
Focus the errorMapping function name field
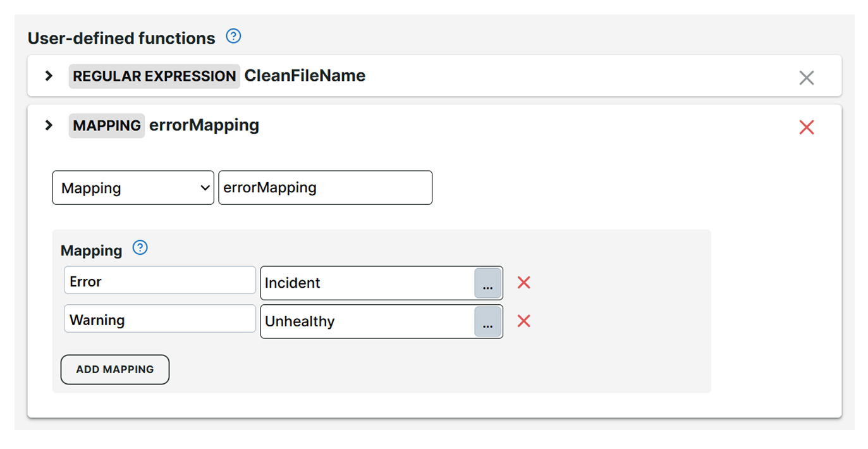(325, 188)
